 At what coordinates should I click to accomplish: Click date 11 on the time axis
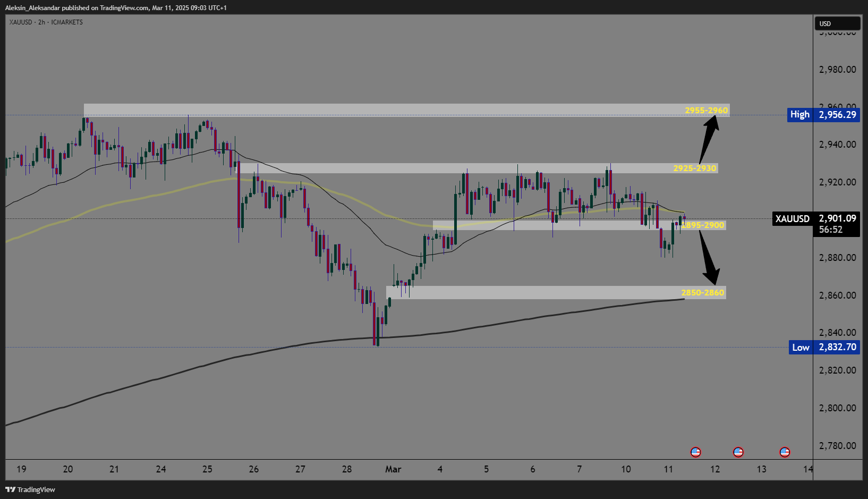pos(668,469)
